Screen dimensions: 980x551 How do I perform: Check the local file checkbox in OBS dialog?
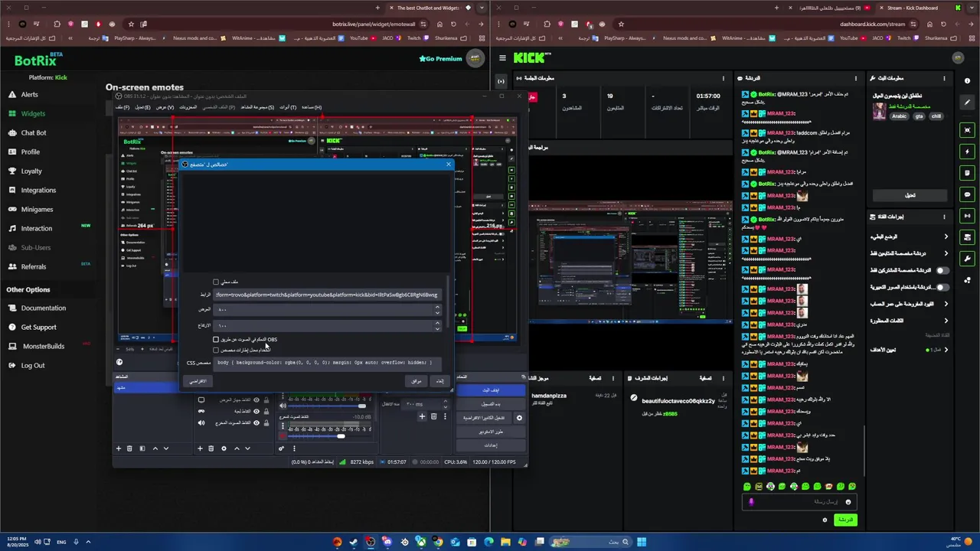click(x=216, y=282)
